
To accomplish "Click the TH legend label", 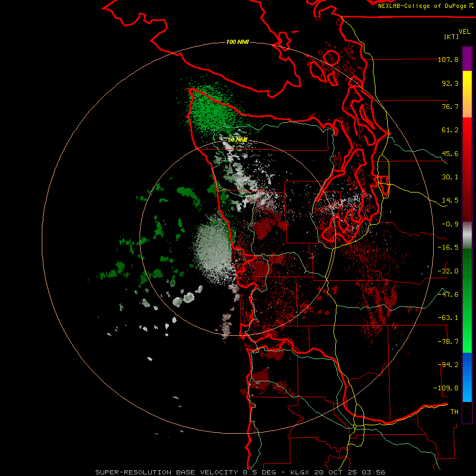I will click(454, 412).
